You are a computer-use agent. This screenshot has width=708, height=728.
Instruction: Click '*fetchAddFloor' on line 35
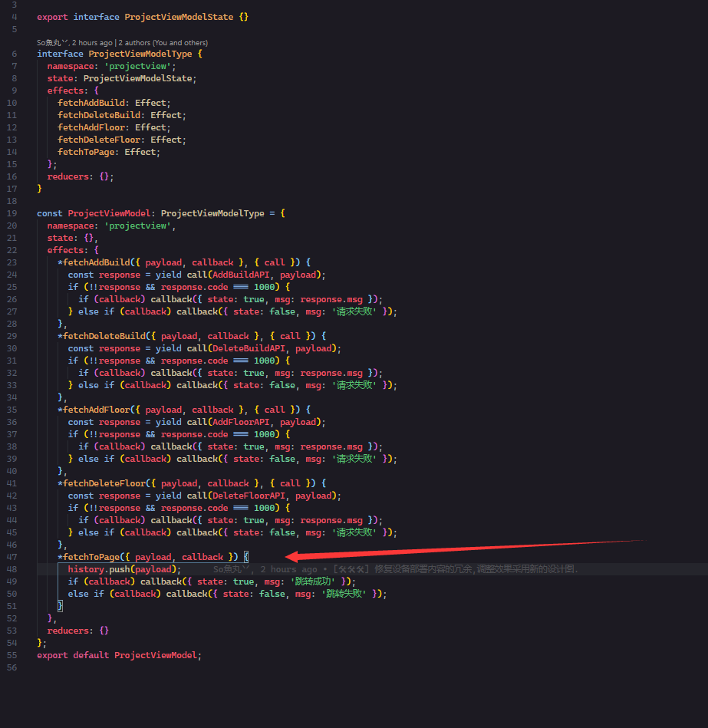tap(94, 410)
